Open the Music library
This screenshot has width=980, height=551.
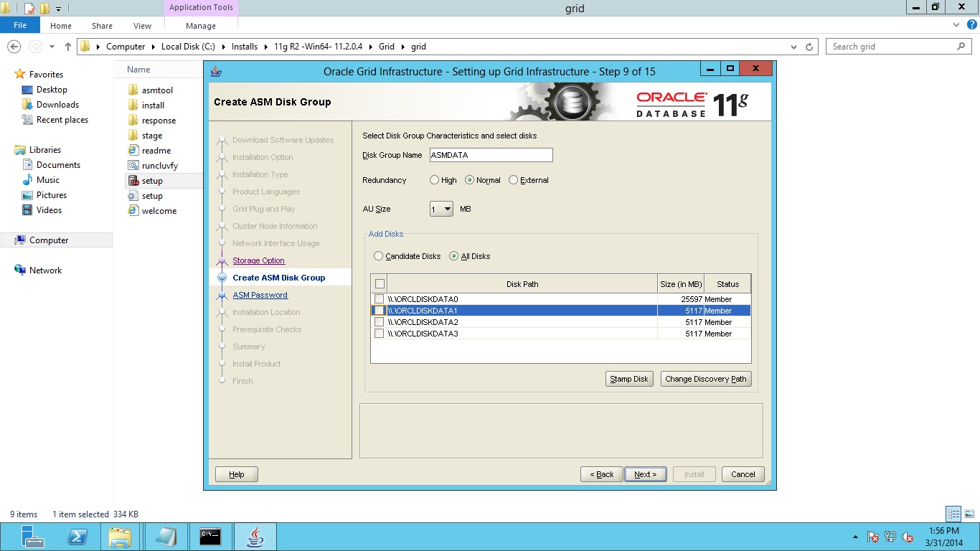pyautogui.click(x=48, y=180)
